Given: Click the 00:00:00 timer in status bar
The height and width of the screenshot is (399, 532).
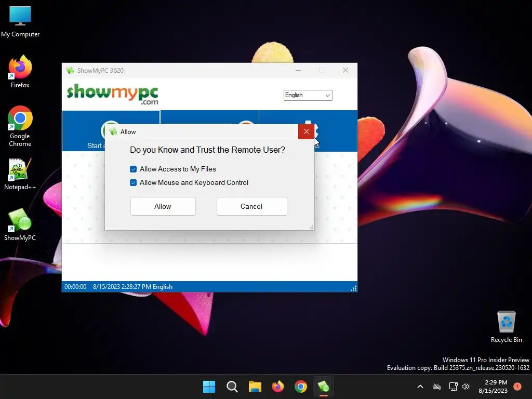Looking at the screenshot, I should pyautogui.click(x=75, y=287).
